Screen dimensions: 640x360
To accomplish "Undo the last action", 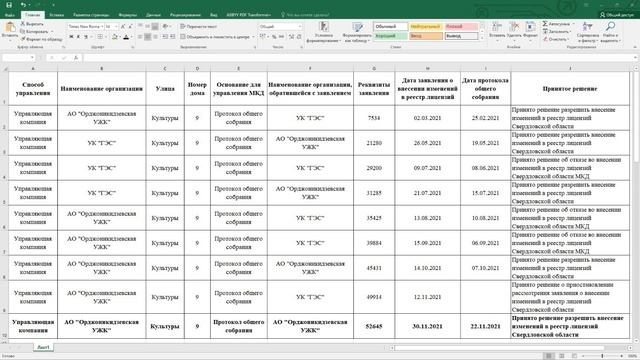I will pyautogui.click(x=24, y=5).
